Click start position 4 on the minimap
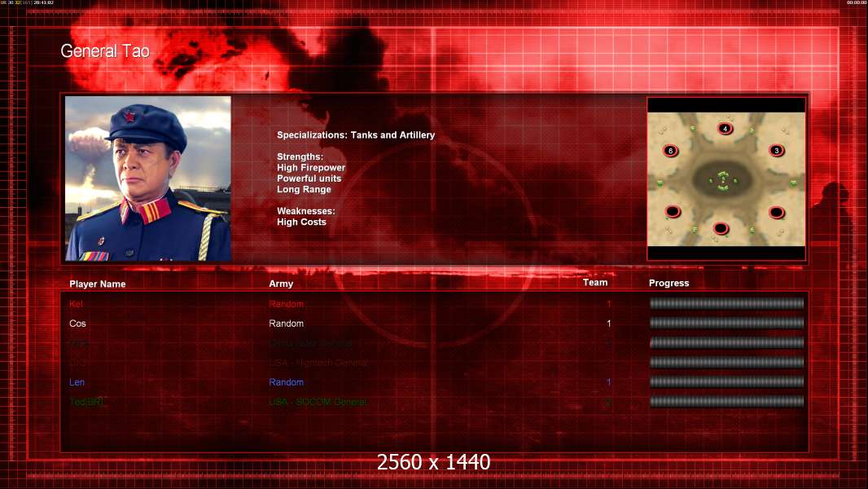Image resolution: width=868 pixels, height=489 pixels. point(725,129)
